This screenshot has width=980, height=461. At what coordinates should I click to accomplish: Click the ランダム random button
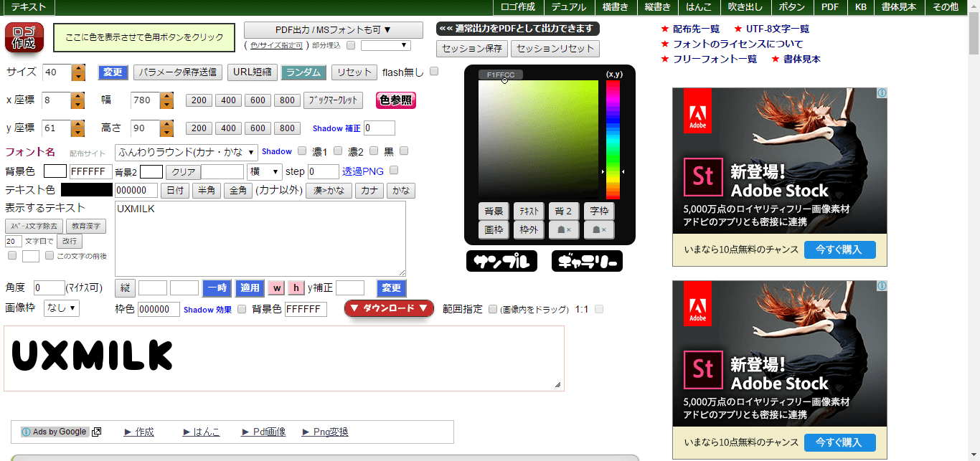click(304, 72)
